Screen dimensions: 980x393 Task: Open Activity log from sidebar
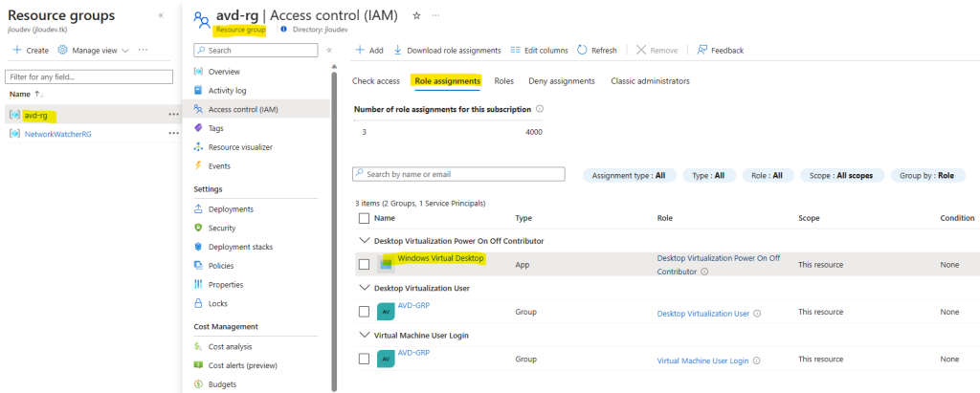tap(228, 91)
